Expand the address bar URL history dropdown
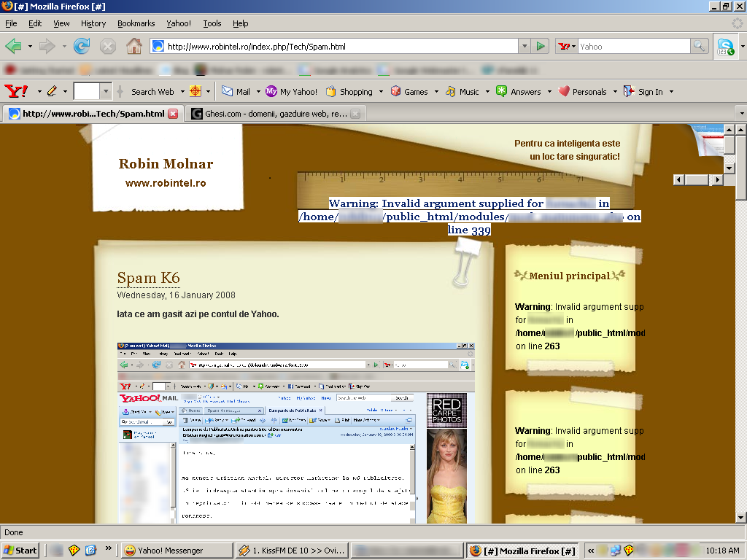 click(524, 47)
